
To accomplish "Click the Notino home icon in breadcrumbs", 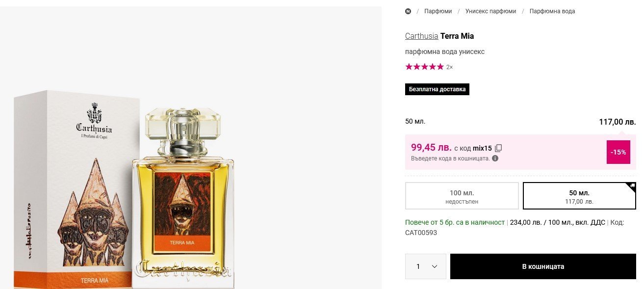I will 408,11.
